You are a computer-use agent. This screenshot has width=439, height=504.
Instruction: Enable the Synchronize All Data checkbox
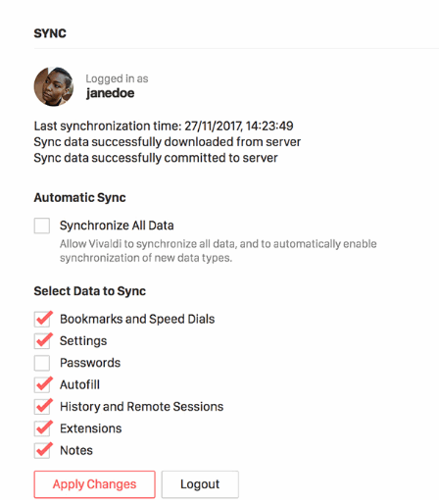pyautogui.click(x=42, y=226)
